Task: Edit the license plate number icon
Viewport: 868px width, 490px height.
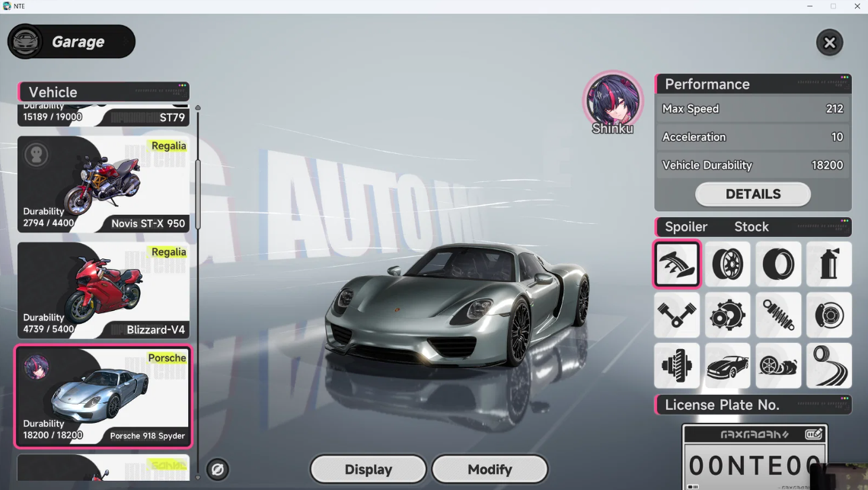Action: click(813, 434)
